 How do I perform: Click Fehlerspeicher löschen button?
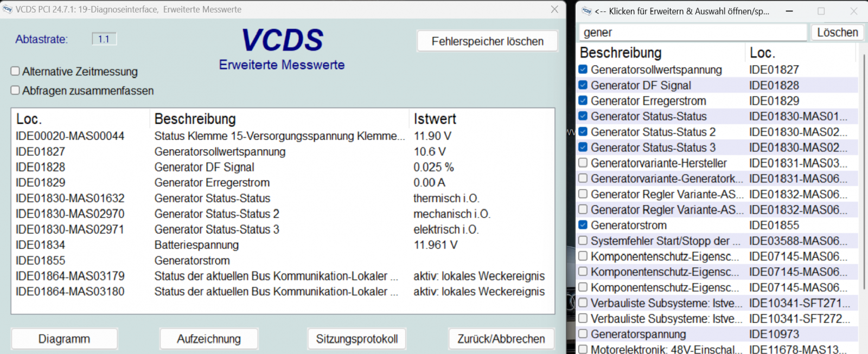(487, 41)
